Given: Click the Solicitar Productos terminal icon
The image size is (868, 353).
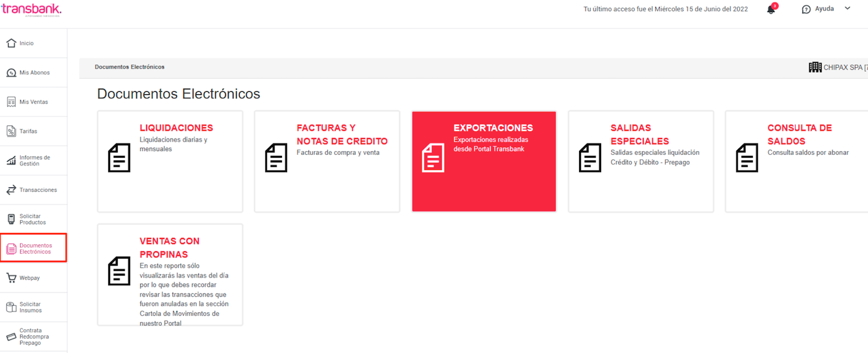Looking at the screenshot, I should click(x=11, y=219).
